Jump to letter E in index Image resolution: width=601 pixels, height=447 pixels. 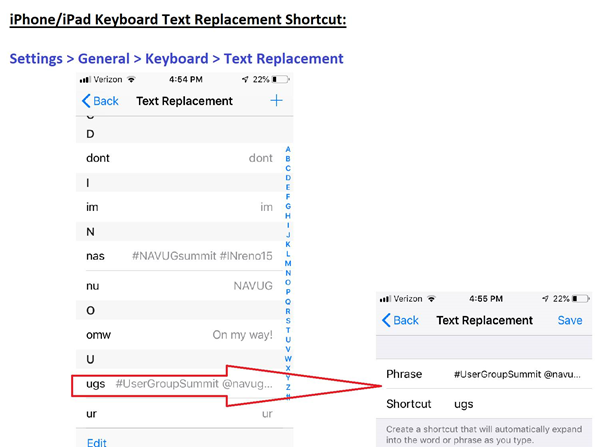pyautogui.click(x=288, y=187)
